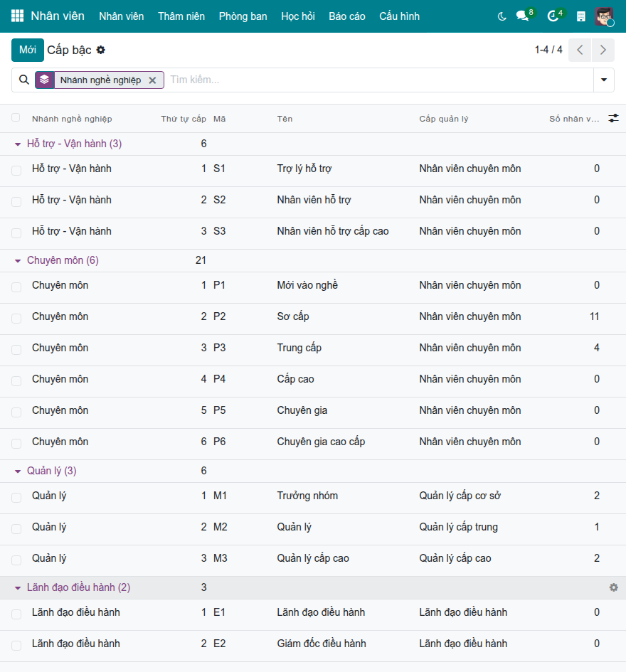
Task: Collapse the Hỗ trợ - Vận hành group
Action: click(18, 144)
